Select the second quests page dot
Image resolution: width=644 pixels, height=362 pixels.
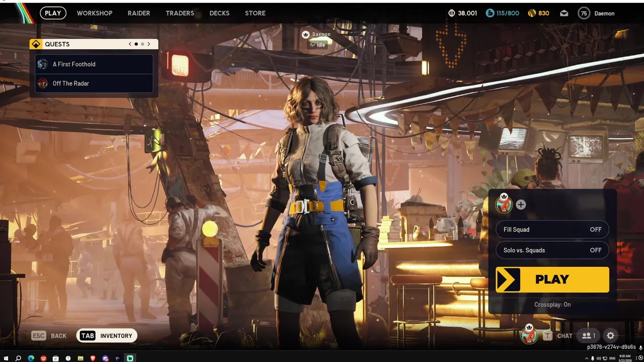pos(142,44)
